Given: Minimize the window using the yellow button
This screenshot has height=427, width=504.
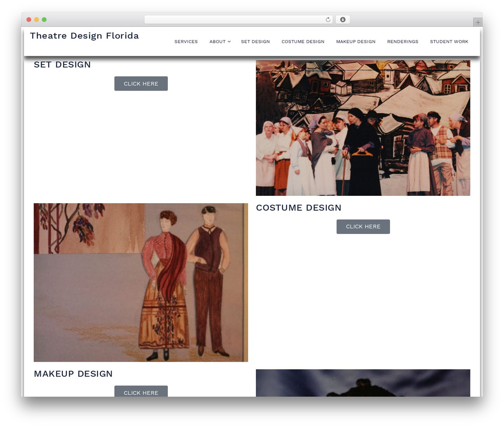Looking at the screenshot, I should (37, 20).
